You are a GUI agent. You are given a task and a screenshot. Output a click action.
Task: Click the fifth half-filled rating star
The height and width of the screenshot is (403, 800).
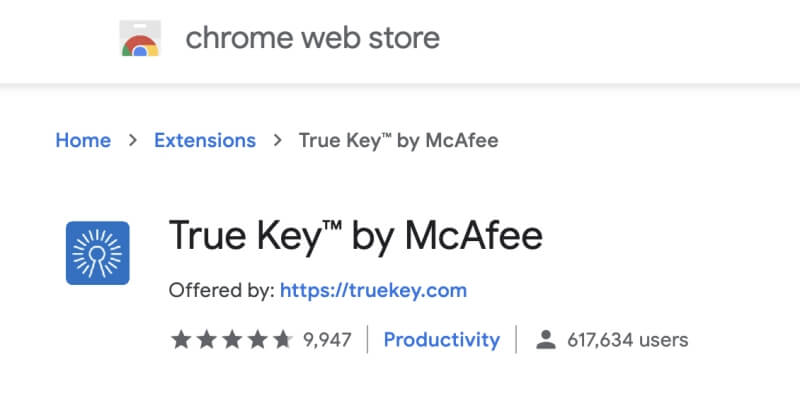click(x=283, y=339)
